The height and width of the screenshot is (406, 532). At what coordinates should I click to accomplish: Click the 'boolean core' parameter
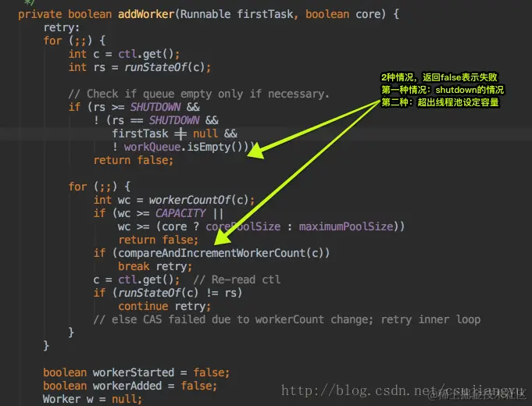[x=345, y=14]
